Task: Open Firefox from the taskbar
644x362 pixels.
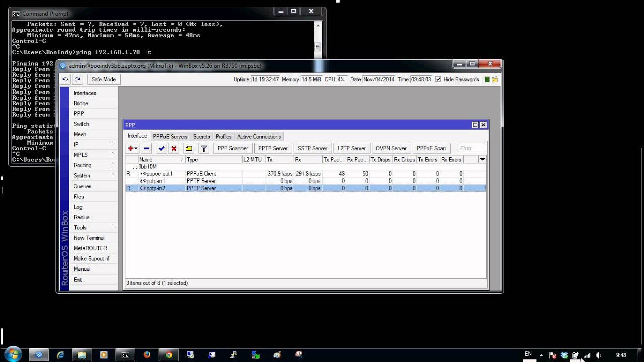Action: coord(147,355)
